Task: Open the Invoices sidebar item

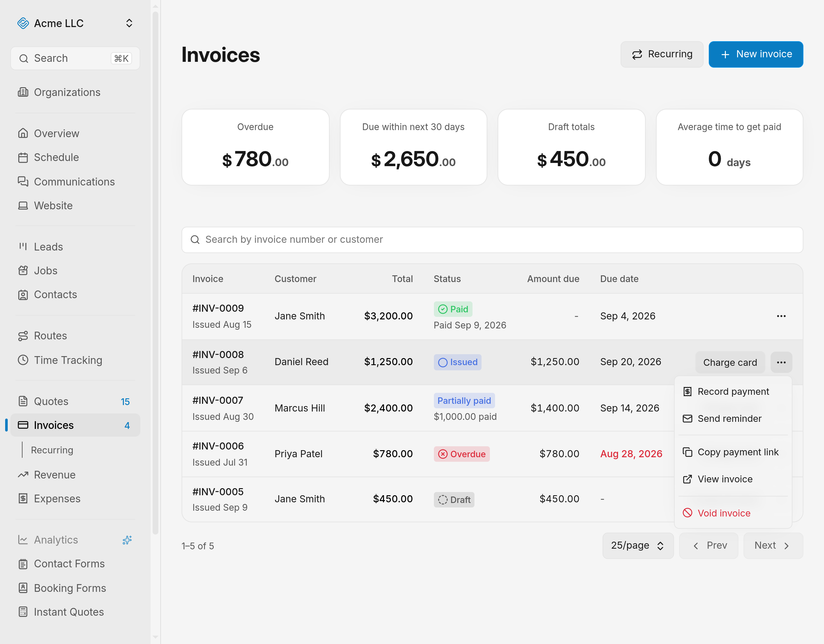Action: (75, 425)
